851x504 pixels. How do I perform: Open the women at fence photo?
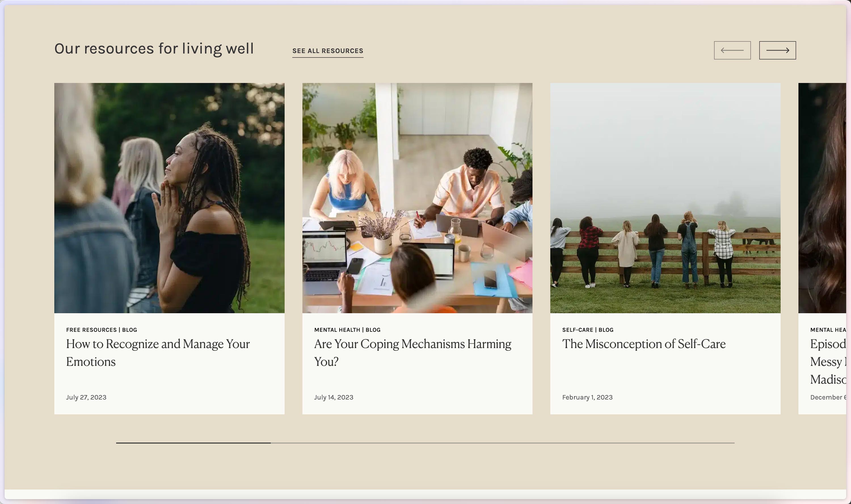point(665,198)
